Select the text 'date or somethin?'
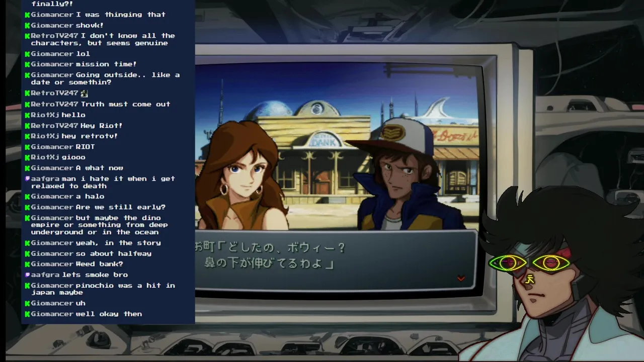This screenshot has width=644, height=362. click(x=71, y=82)
